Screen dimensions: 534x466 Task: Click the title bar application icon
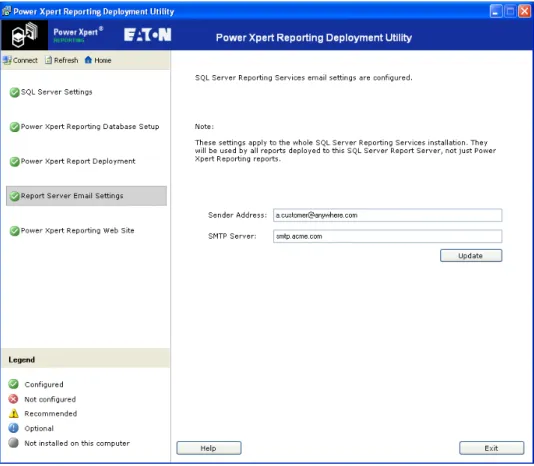click(6, 11)
